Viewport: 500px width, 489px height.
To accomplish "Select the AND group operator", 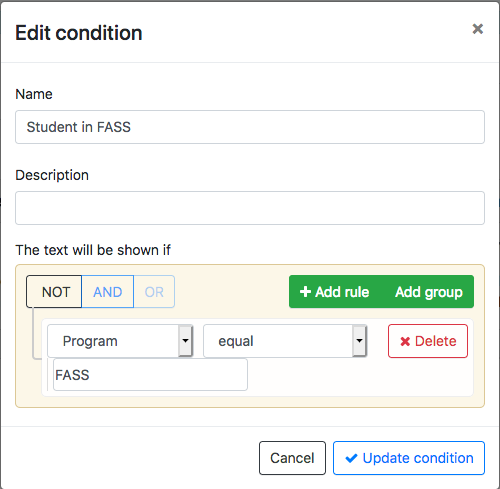I will pos(108,292).
